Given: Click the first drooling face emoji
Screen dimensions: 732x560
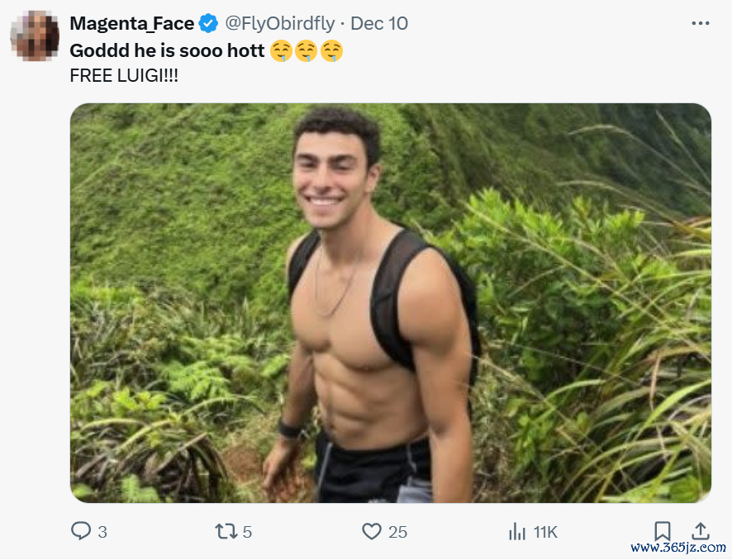Looking at the screenshot, I should click(x=281, y=51).
